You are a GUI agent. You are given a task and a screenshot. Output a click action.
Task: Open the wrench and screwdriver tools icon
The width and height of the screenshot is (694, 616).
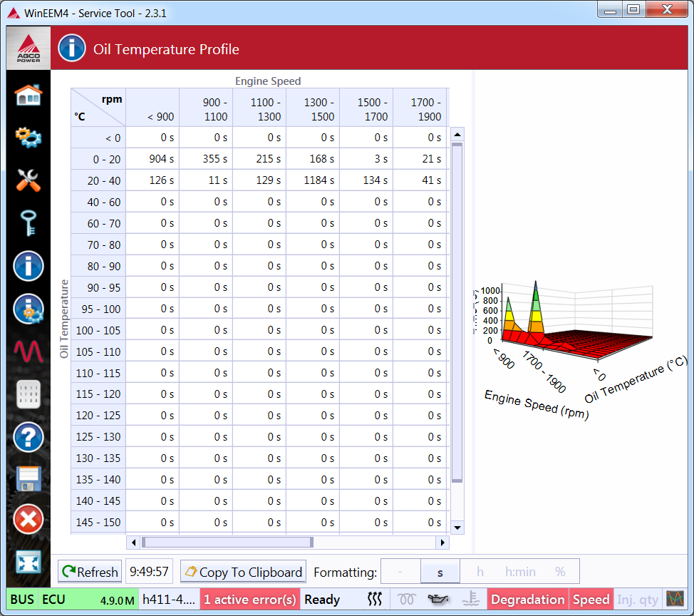click(29, 180)
